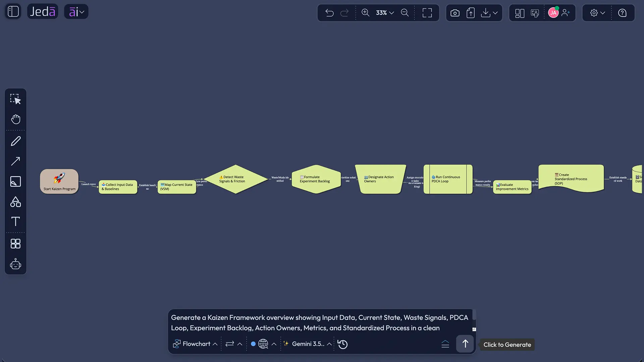
Task: Open the 33% zoom level dropdown
Action: 385,13
